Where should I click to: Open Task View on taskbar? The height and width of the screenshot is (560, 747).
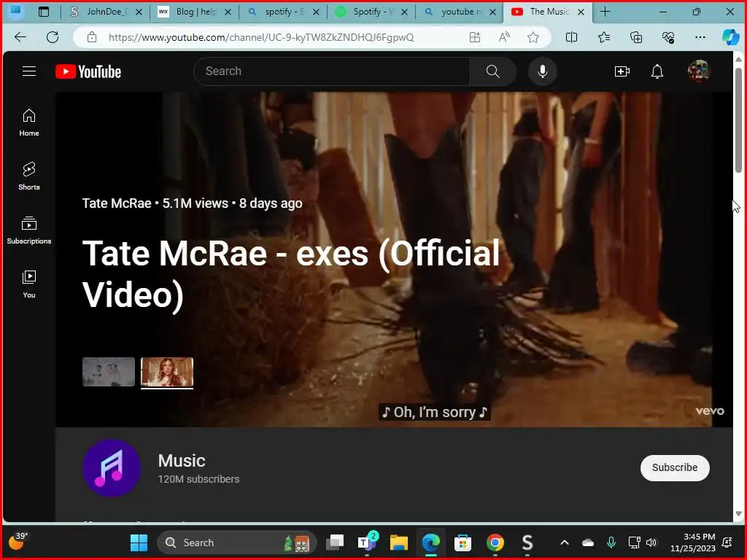[335, 542]
